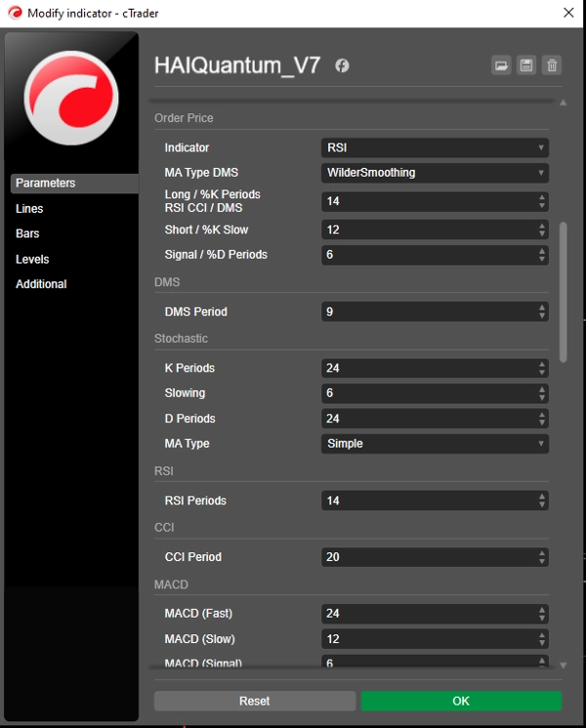Screen dimensions: 586x728
Task: Adjust the DMS Period stepper arrows
Action: click(542, 311)
